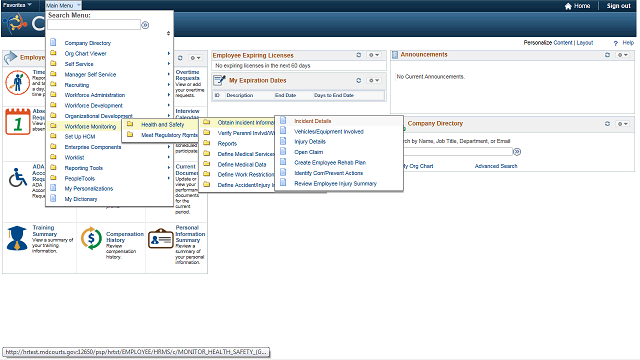Click the Company Directory search field
The width and height of the screenshot is (640, 360).
[x=457, y=152]
